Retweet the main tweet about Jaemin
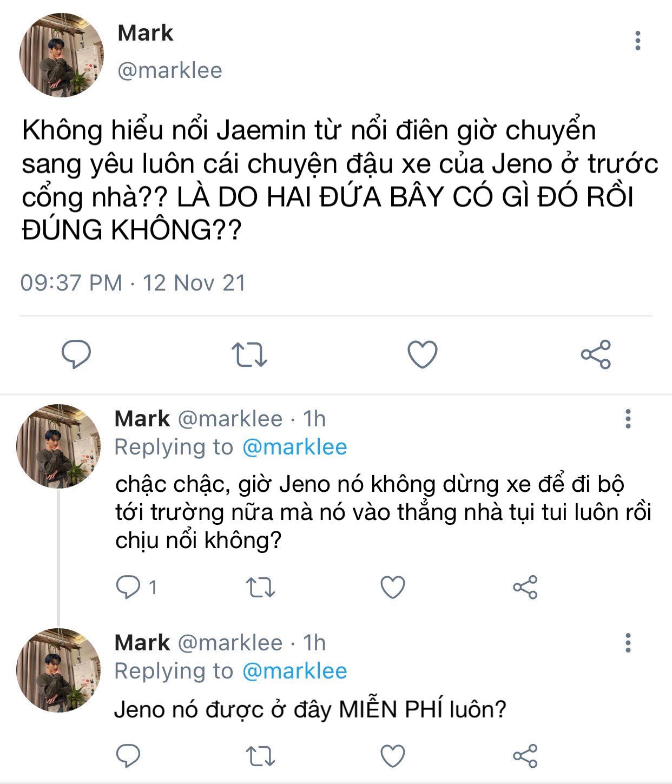 [249, 354]
